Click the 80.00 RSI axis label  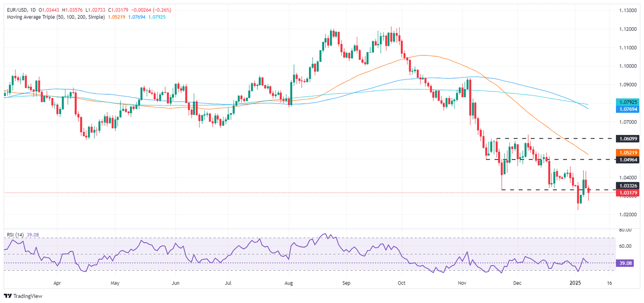tap(625, 230)
